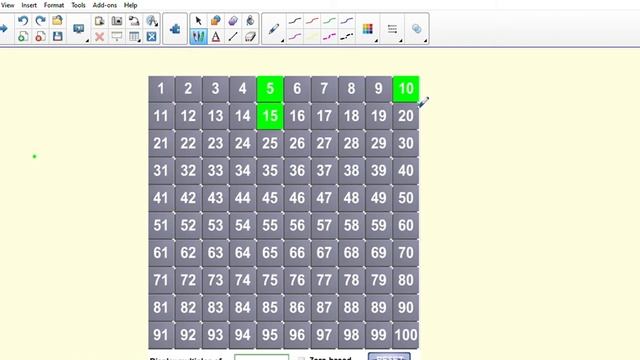Open the line style dropdown
The height and width of the screenshot is (360, 640).
tap(392, 29)
